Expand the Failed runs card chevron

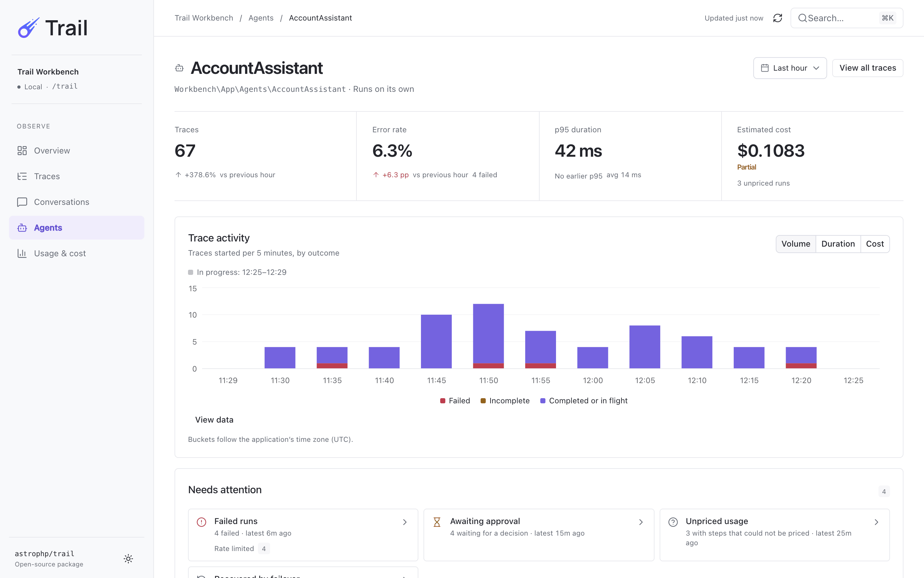tap(405, 522)
